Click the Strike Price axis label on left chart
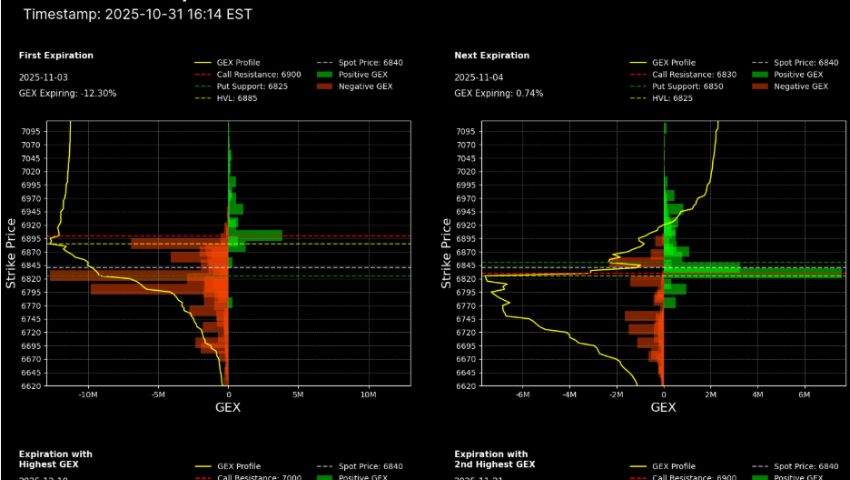The width and height of the screenshot is (850, 480). 11,254
